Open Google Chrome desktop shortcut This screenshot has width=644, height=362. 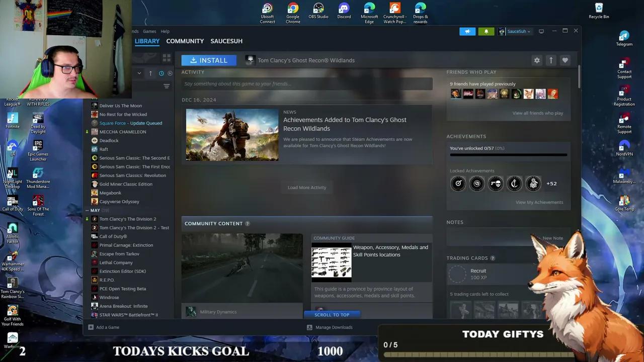[x=293, y=14]
